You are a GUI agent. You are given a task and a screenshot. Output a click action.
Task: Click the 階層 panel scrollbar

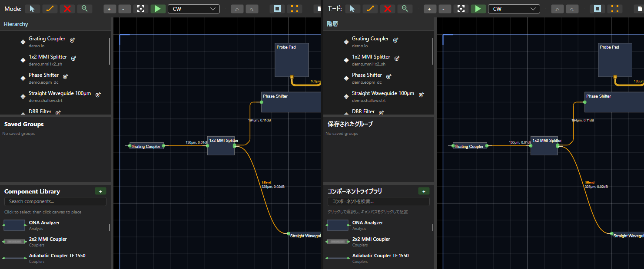point(433,51)
